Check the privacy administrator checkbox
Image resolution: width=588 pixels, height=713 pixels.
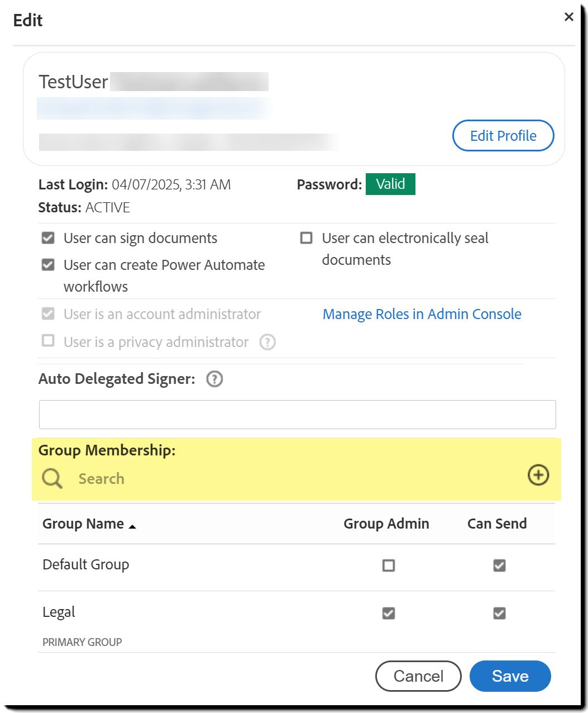(x=49, y=341)
